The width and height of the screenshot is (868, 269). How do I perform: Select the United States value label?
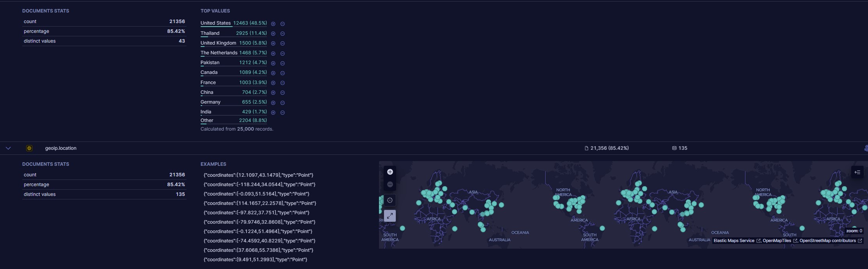point(215,23)
